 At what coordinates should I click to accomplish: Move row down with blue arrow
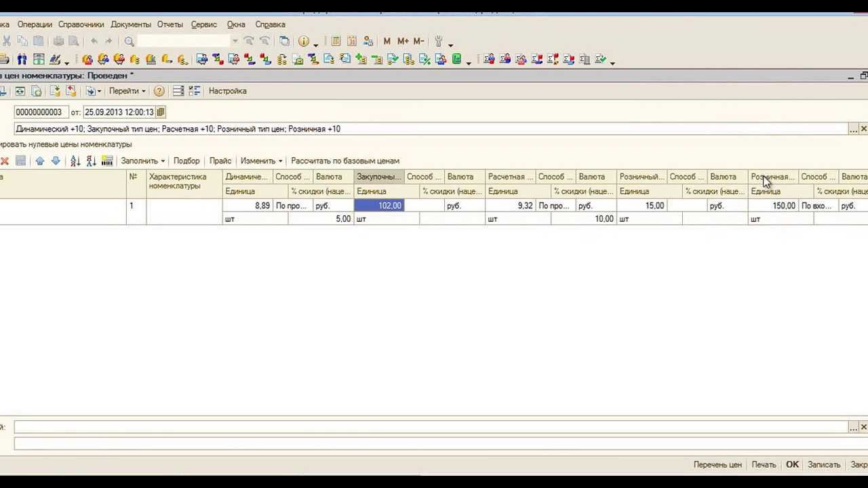(x=56, y=161)
